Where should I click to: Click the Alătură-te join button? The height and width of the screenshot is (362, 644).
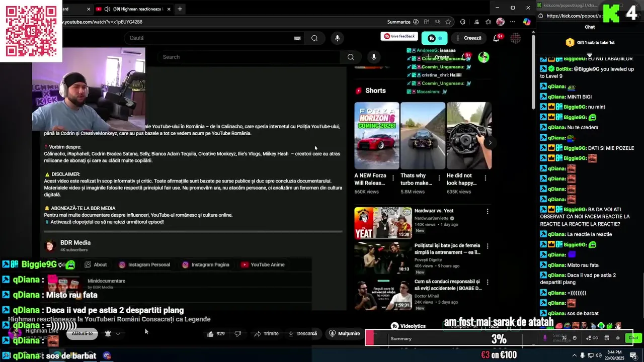click(x=82, y=334)
